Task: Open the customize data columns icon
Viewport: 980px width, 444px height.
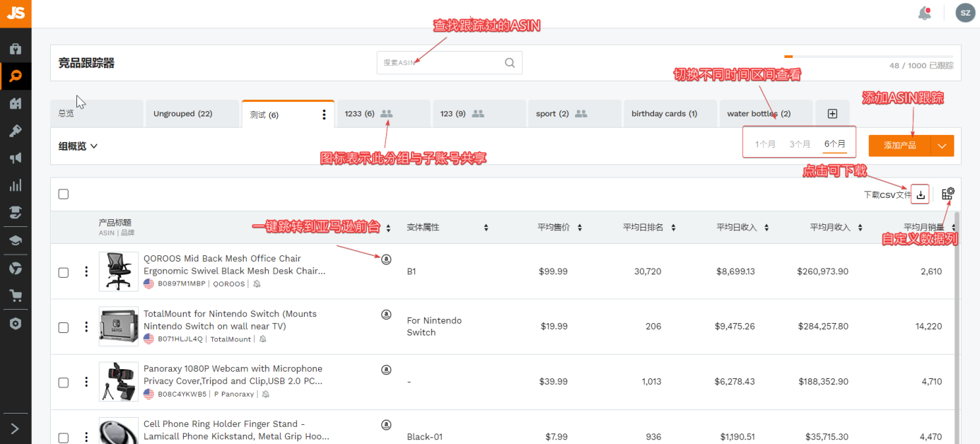Action: point(947,194)
